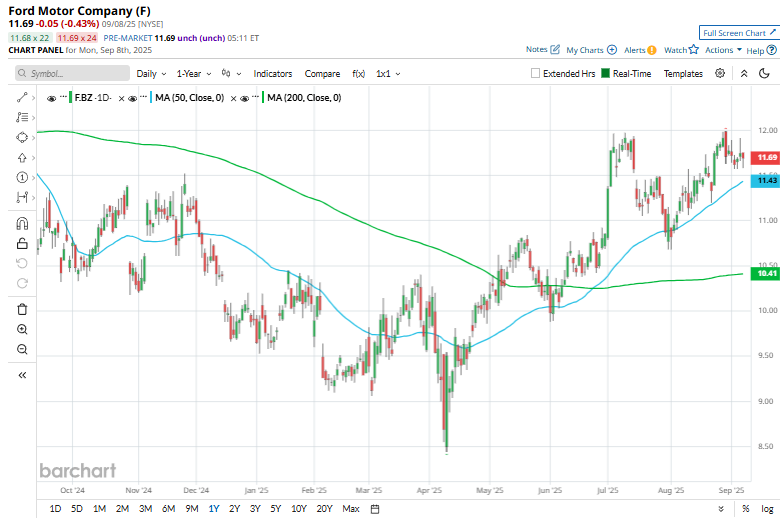Screen dimensions: 780x525
Task: Remove the MA (50, Close, 0) indicator
Action: pyautogui.click(x=233, y=99)
